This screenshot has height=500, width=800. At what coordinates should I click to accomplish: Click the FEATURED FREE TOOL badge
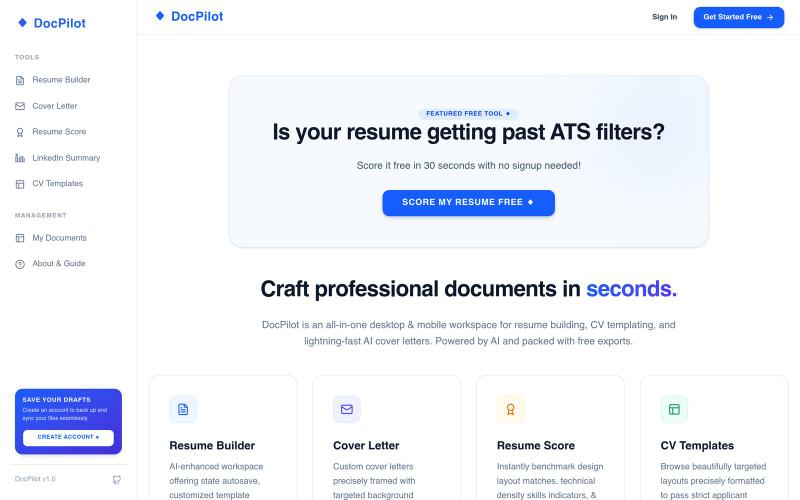pyautogui.click(x=468, y=114)
